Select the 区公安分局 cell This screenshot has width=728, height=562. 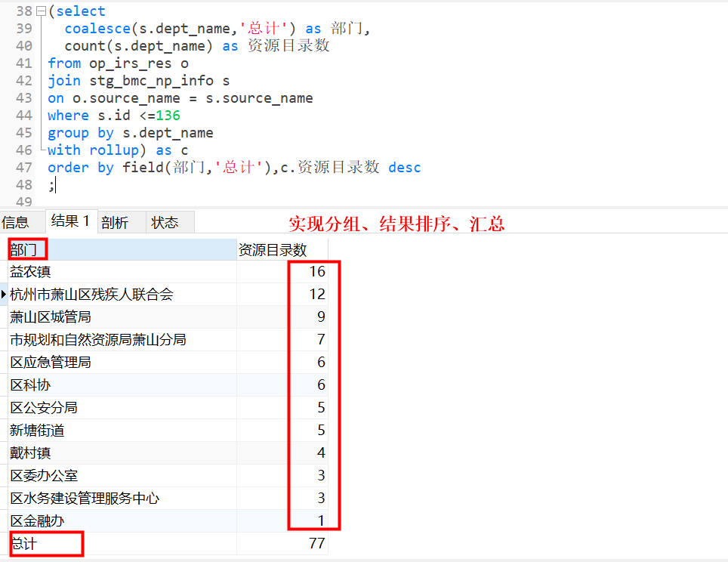[122, 408]
